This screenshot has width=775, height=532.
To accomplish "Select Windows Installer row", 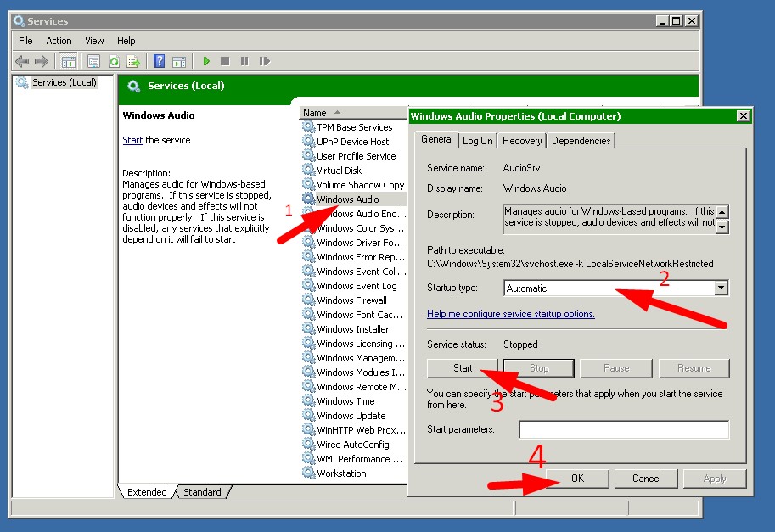I will point(352,329).
